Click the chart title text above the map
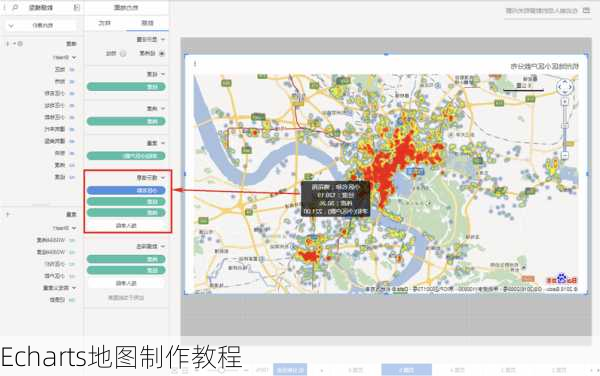This screenshot has width=600, height=376. (545, 66)
